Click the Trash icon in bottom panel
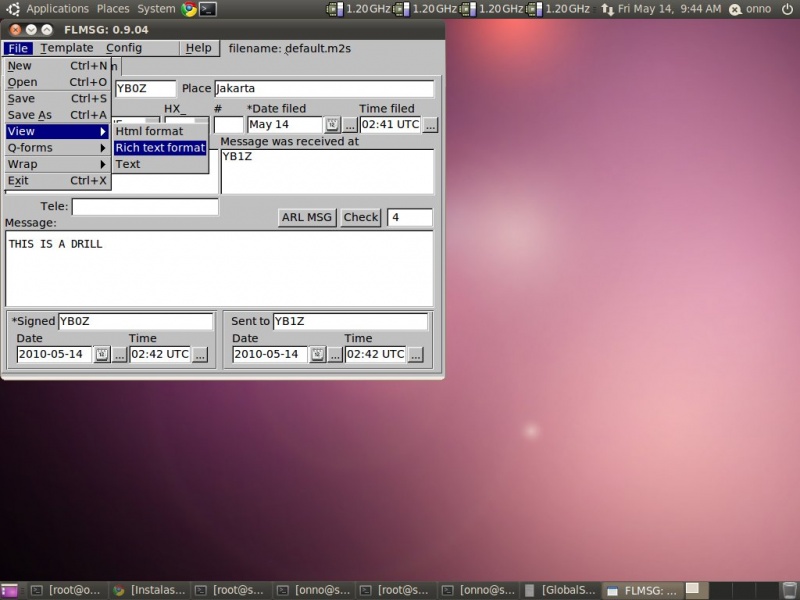 [789, 590]
